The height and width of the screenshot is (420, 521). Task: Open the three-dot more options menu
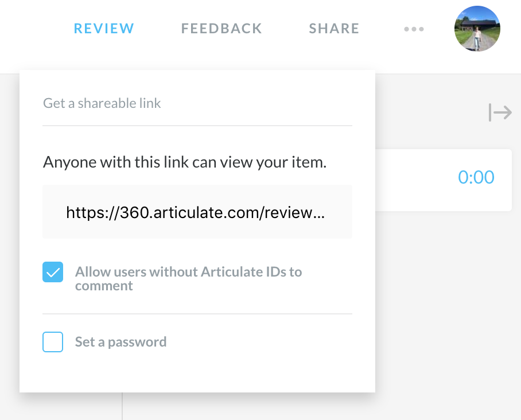click(414, 29)
